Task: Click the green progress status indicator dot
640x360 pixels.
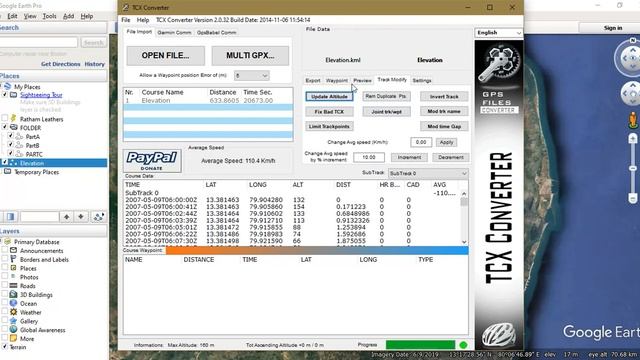Action: (x=463, y=345)
